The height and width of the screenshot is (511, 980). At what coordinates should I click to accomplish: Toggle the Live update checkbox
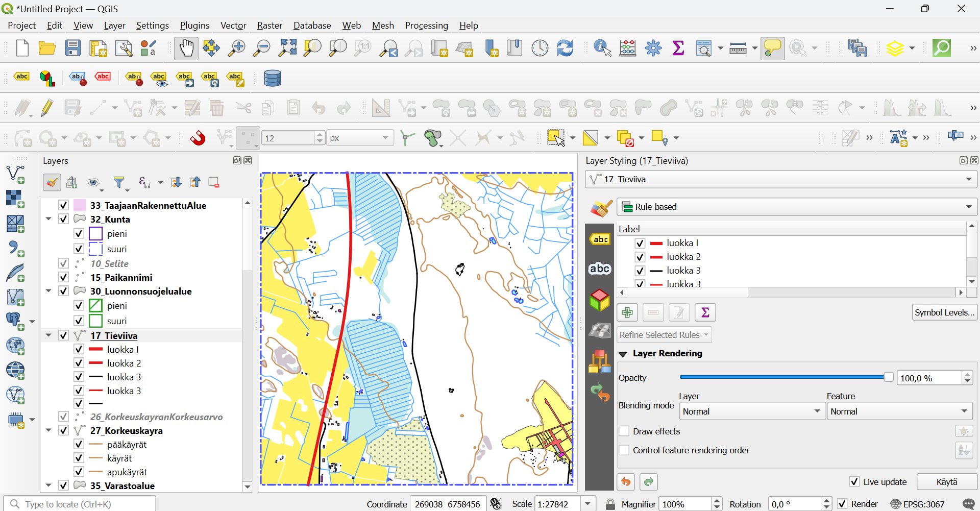(854, 482)
